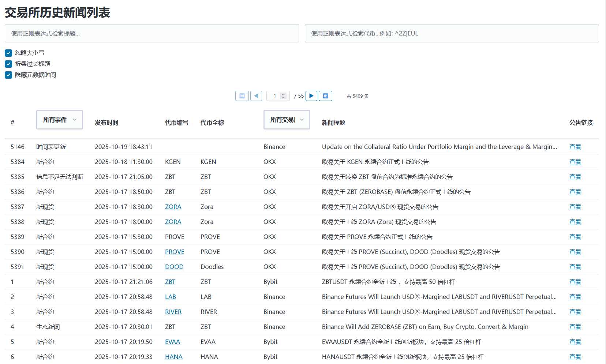The width and height of the screenshot is (606, 364).
Task: Open 查看 link for row 5146 Binance update
Action: click(x=575, y=147)
